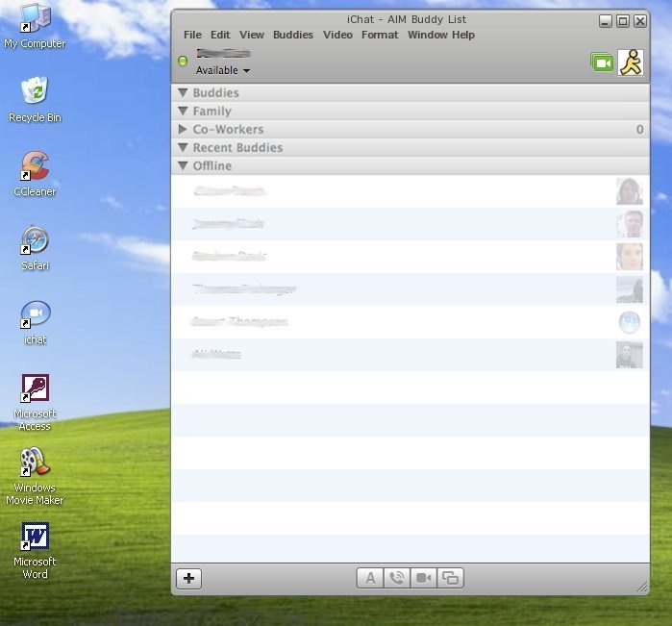This screenshot has height=626, width=672.
Task: Collapse the Recent Buddies group
Action: click(x=183, y=147)
